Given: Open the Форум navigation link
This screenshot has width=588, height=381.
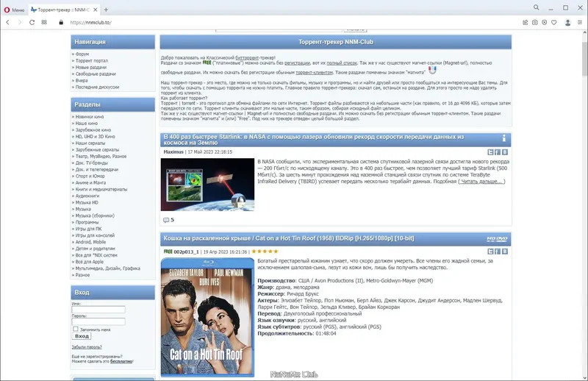Looking at the screenshot, I should (x=82, y=54).
